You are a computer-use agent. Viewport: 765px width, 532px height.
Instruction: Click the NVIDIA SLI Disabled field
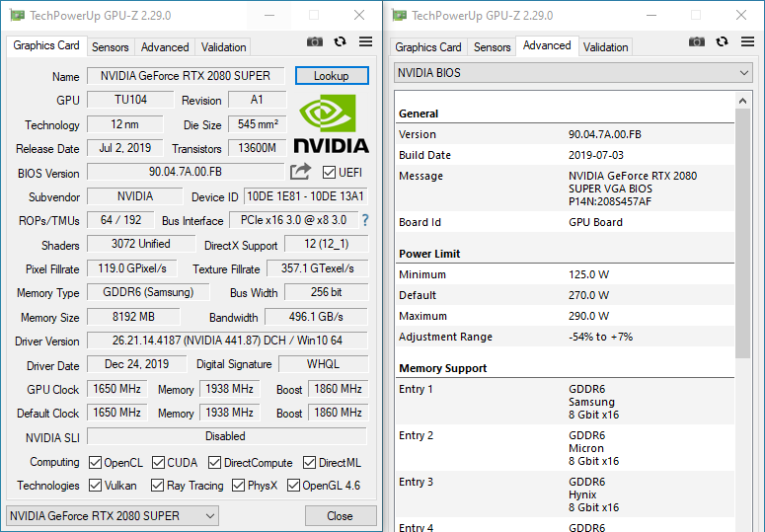[226, 436]
